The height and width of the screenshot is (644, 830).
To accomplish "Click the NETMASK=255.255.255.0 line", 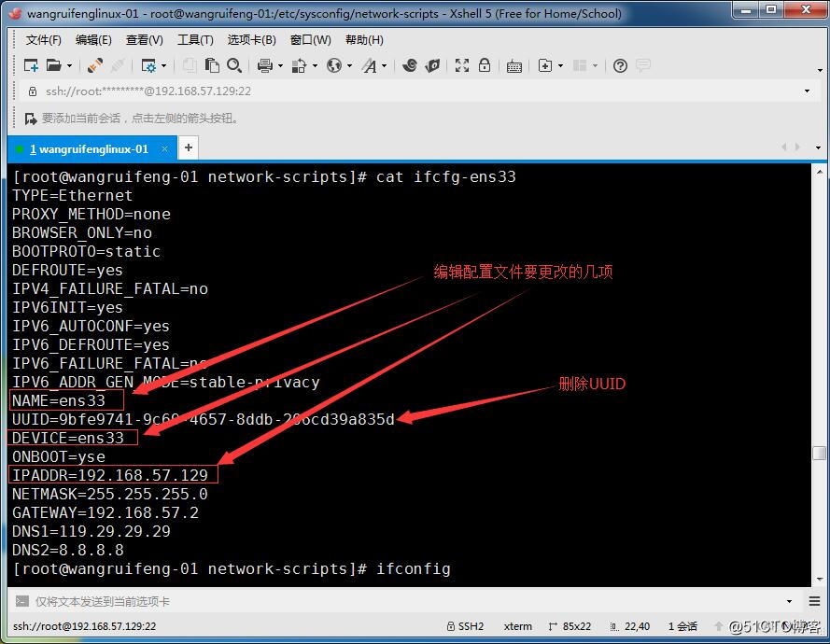I will point(110,495).
